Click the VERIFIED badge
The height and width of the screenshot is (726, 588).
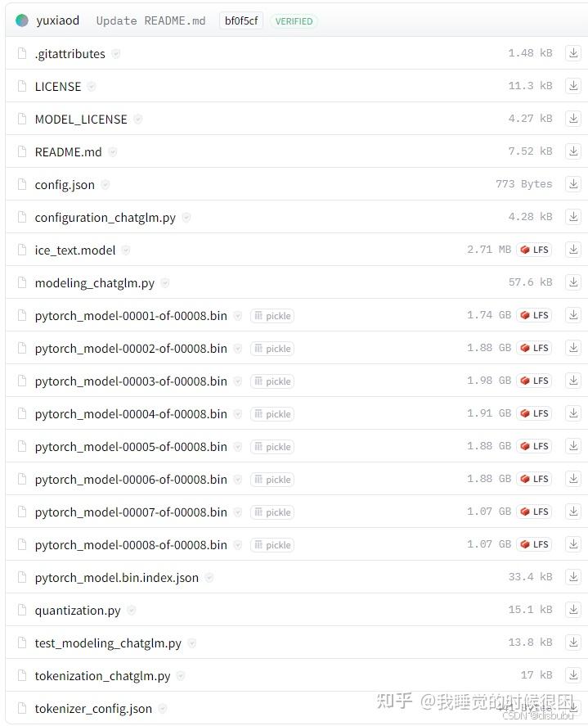pyautogui.click(x=294, y=21)
